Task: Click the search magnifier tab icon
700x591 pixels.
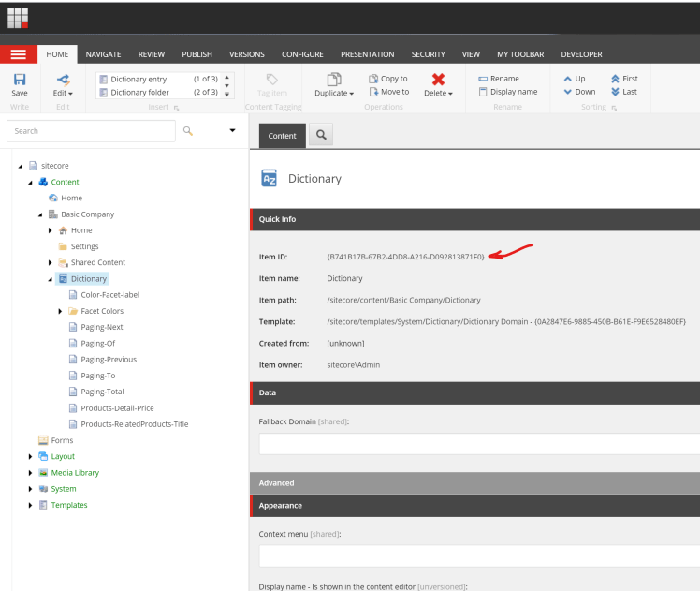Action: click(x=320, y=136)
